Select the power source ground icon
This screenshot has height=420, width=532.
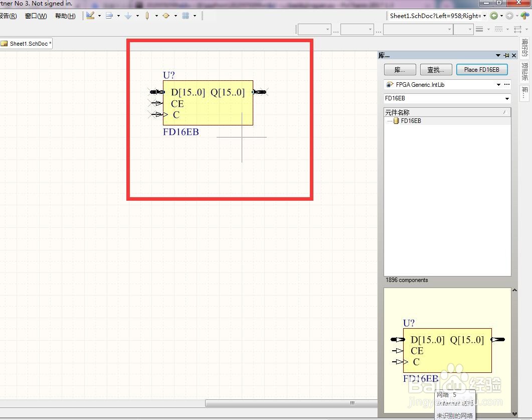(x=128, y=16)
